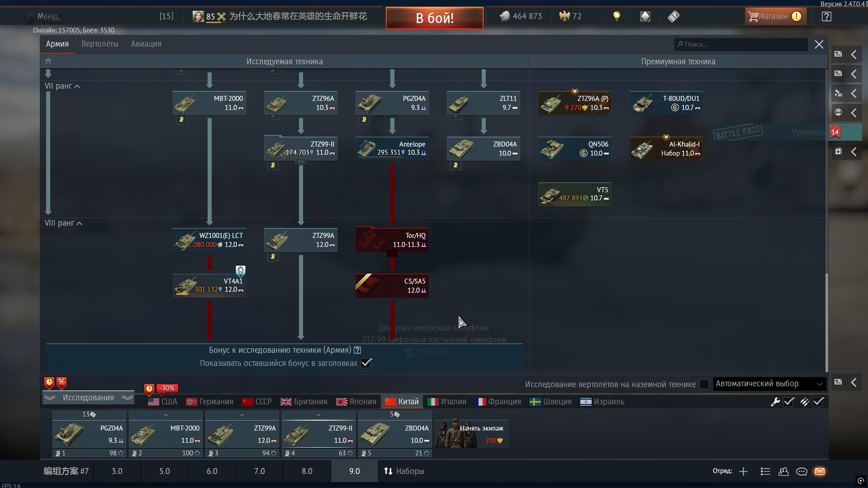Click the diamond-shaped icon in the top bar
868x488 pixels.
coord(645,17)
